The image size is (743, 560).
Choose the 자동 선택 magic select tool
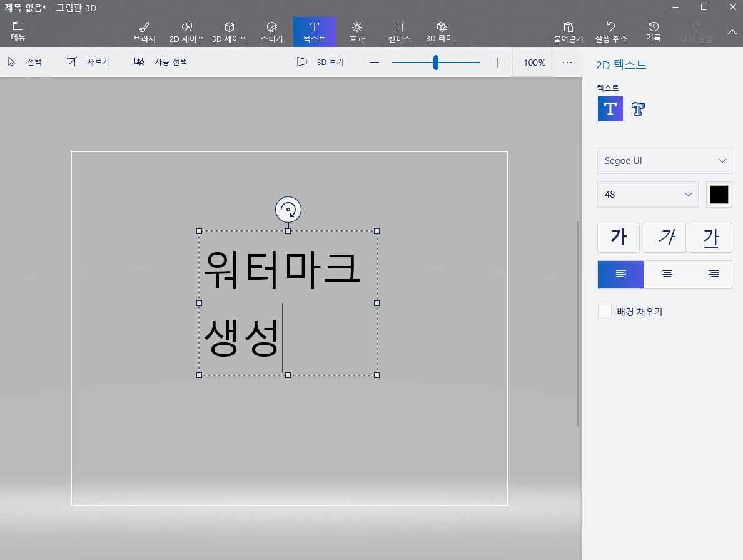click(161, 62)
